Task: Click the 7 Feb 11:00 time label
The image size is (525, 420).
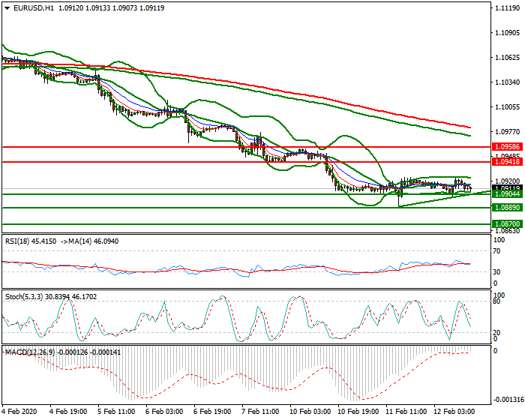Action: point(262,413)
